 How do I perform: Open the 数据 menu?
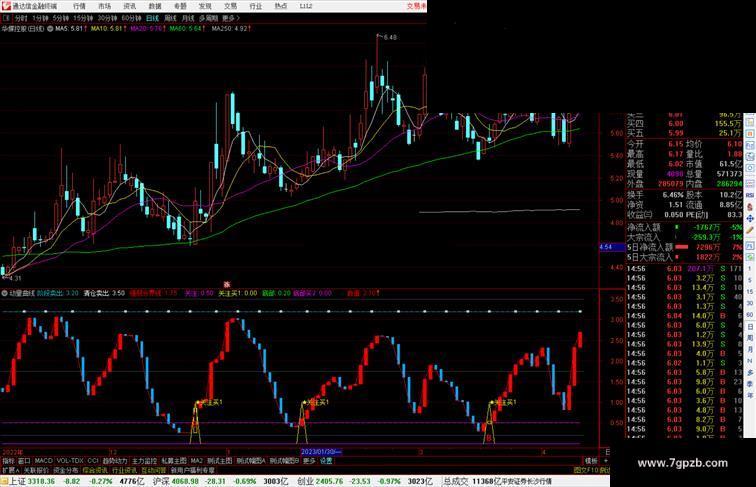(x=155, y=6)
